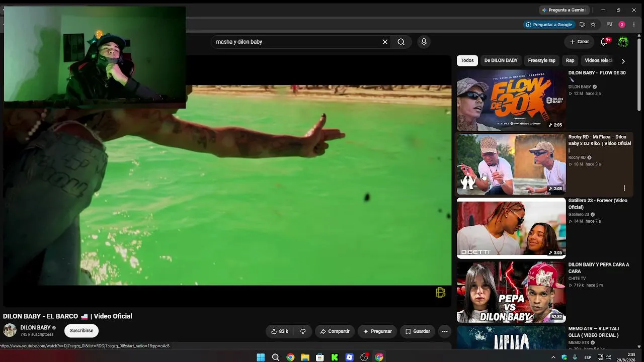Screen dimensions: 644x362
Task: Open options menu for Rochy RD Mi Flaca video
Action: point(624,188)
